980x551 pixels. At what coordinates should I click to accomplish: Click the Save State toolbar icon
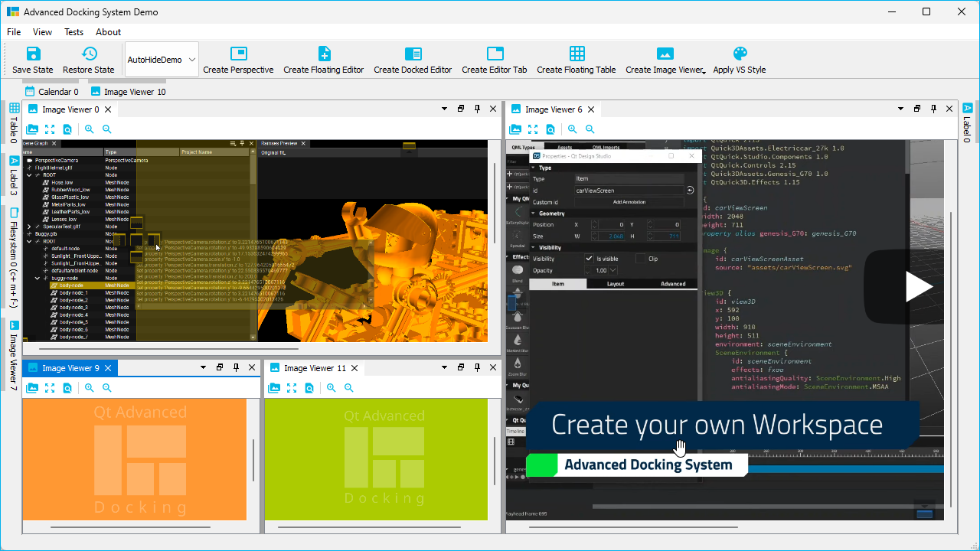pyautogui.click(x=33, y=54)
